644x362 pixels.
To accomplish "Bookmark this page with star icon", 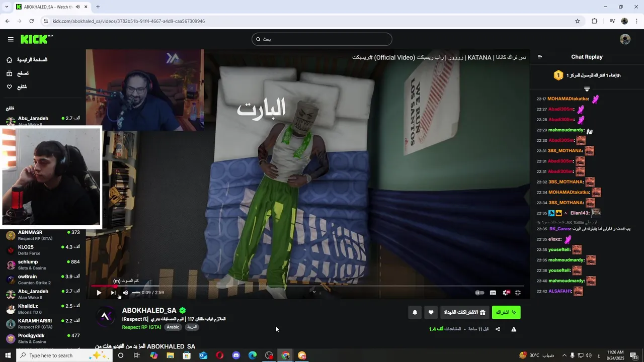I will [x=578, y=21].
